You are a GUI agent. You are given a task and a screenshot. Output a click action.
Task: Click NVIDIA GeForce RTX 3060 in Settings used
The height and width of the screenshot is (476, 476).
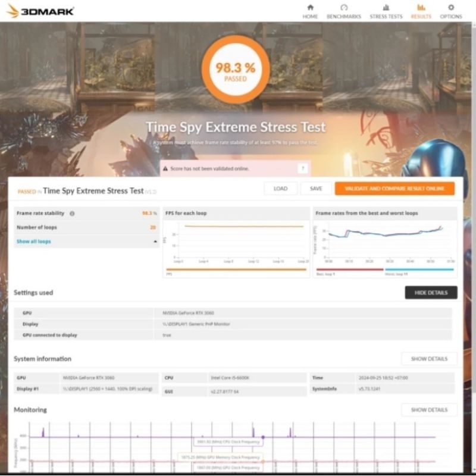coord(188,313)
